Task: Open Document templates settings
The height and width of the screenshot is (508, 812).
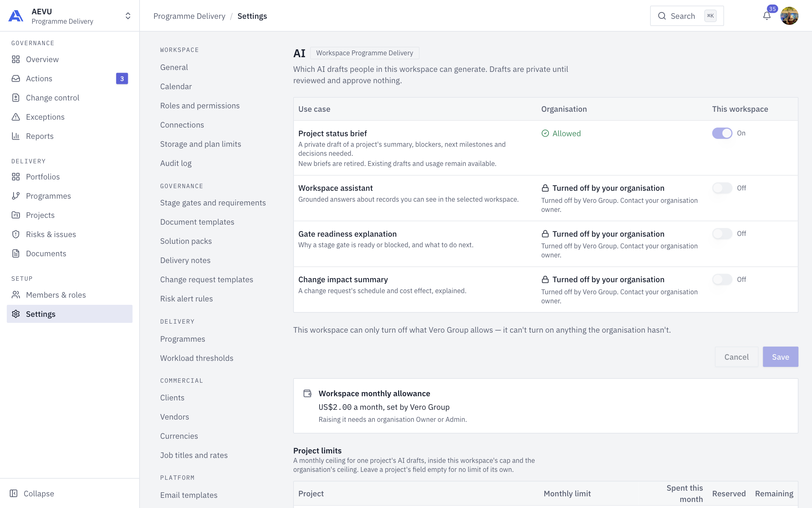Action: [197, 222]
